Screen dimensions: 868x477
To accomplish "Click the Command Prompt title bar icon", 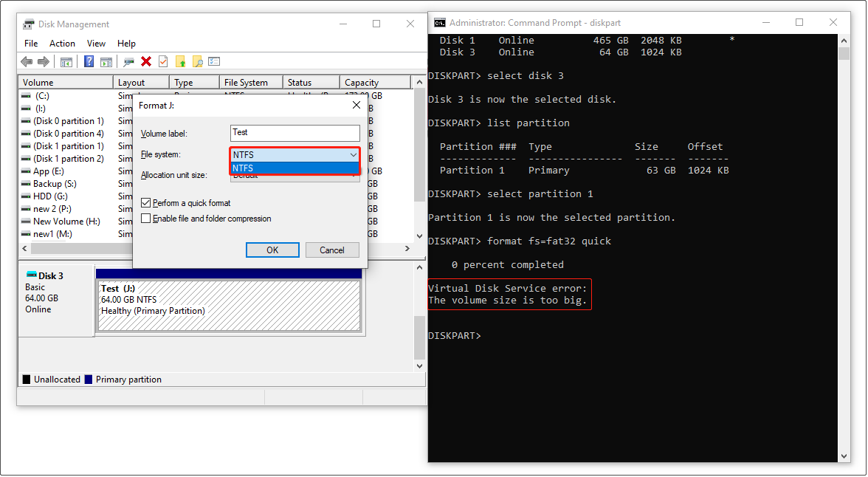I will 440,23.
